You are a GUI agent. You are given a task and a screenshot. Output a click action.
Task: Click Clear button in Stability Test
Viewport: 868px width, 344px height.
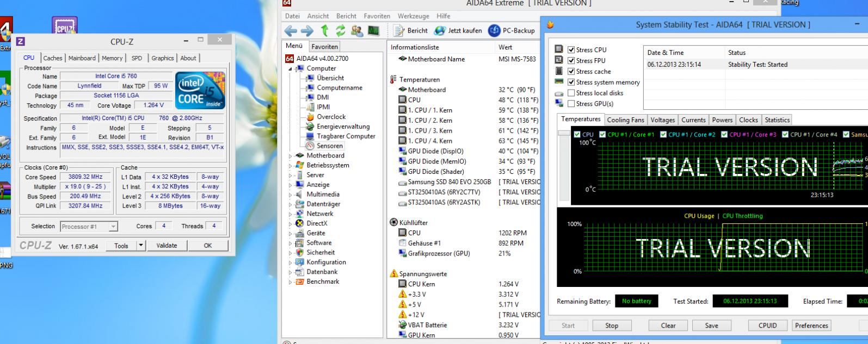tap(668, 326)
